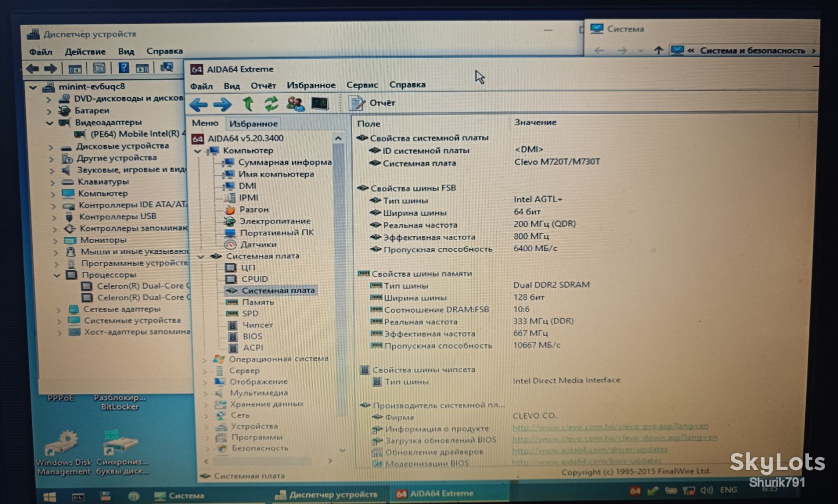Collapse the Системная плата tree node
This screenshot has width=838, height=504.
click(x=201, y=257)
